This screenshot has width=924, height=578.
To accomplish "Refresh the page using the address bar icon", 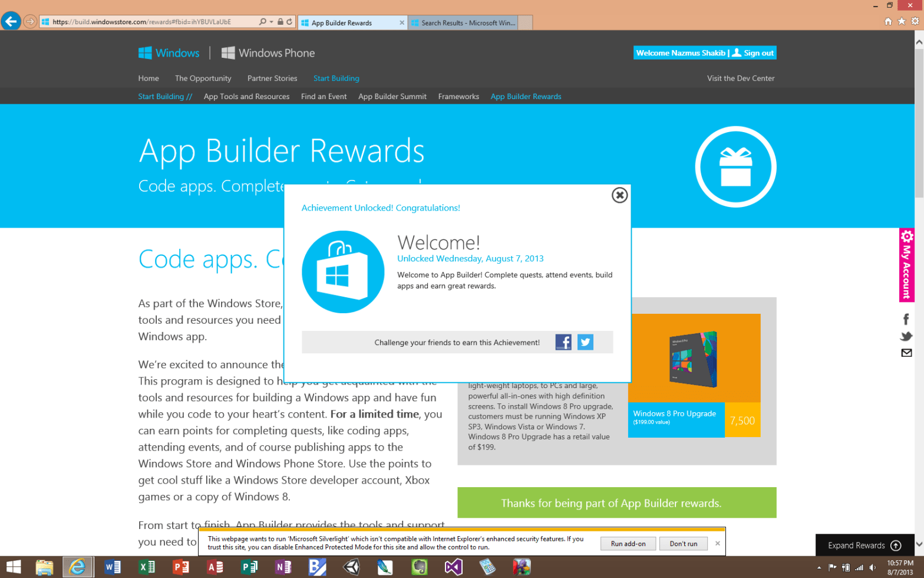I will (x=289, y=22).
